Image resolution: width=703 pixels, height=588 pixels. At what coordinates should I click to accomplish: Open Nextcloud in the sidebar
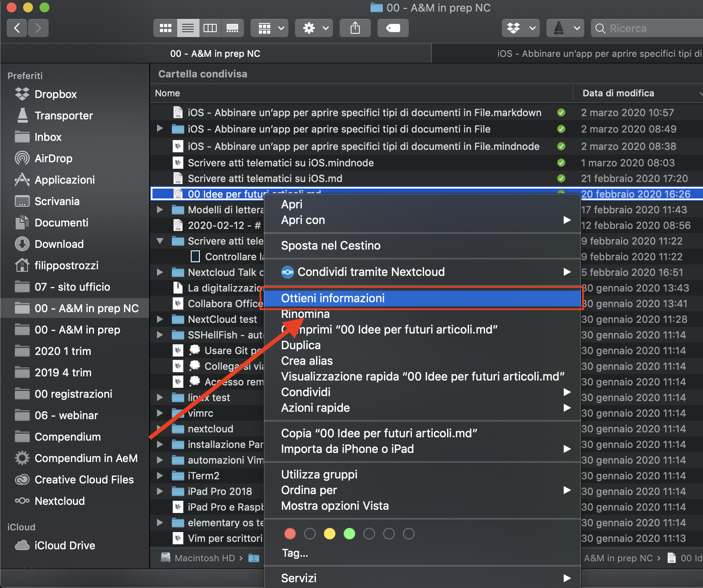[x=60, y=501]
